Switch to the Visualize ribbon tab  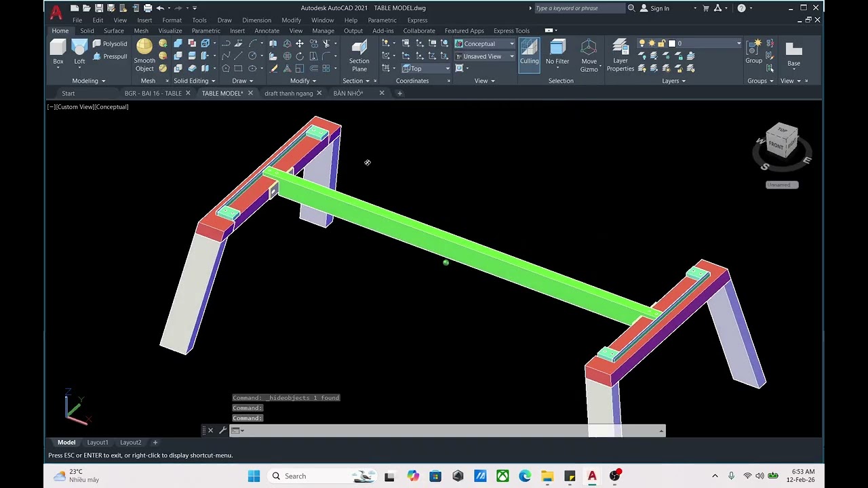coord(170,30)
